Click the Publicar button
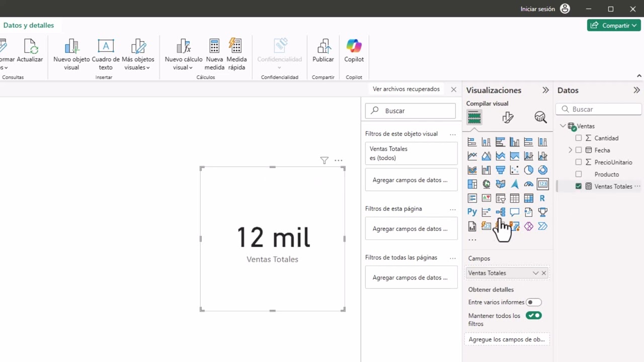Viewport: 644px width, 362px height. click(x=323, y=50)
